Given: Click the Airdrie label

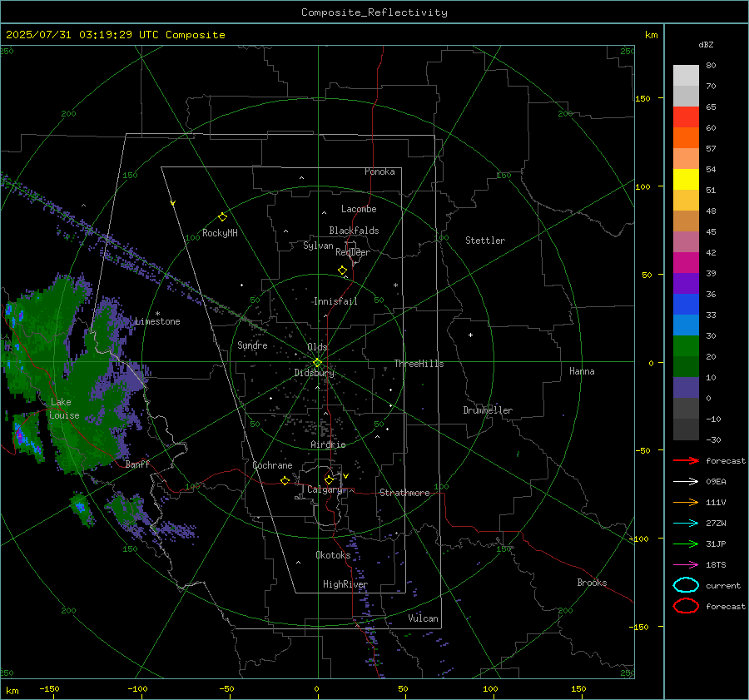Looking at the screenshot, I should coord(328,444).
